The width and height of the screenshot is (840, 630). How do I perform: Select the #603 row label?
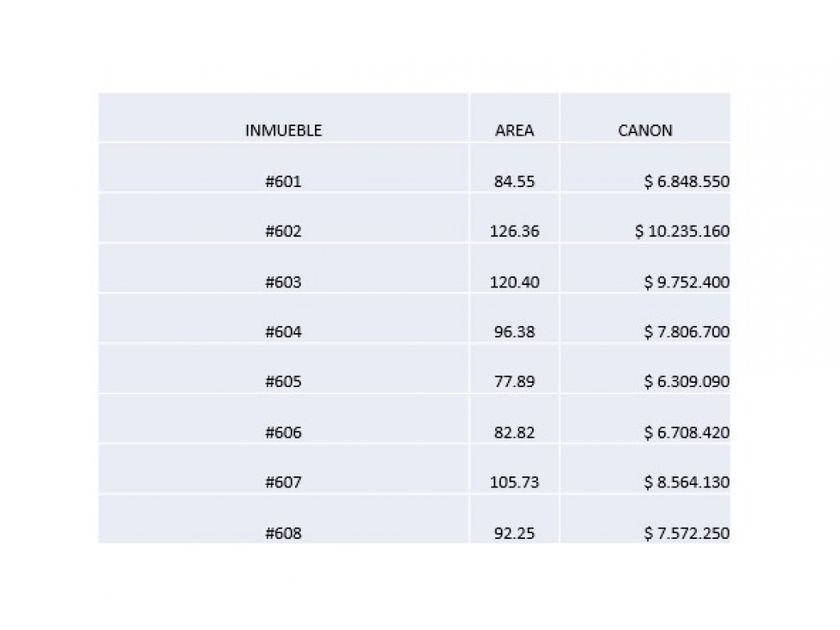283,282
